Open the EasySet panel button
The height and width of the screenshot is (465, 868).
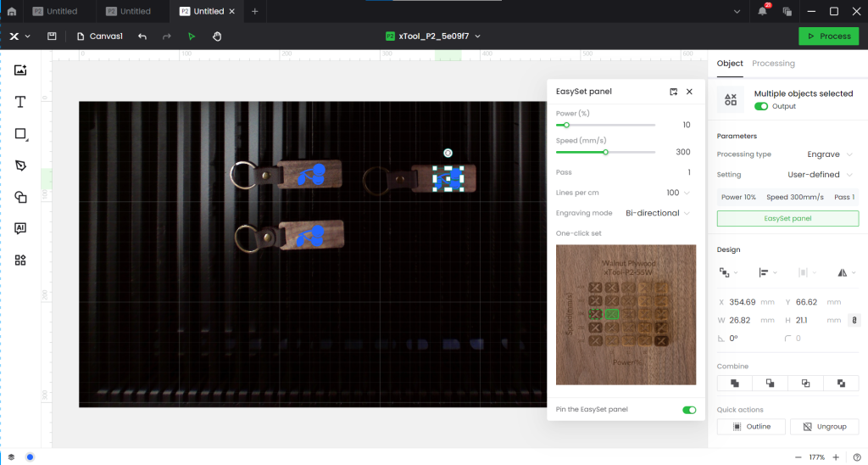pyautogui.click(x=787, y=218)
